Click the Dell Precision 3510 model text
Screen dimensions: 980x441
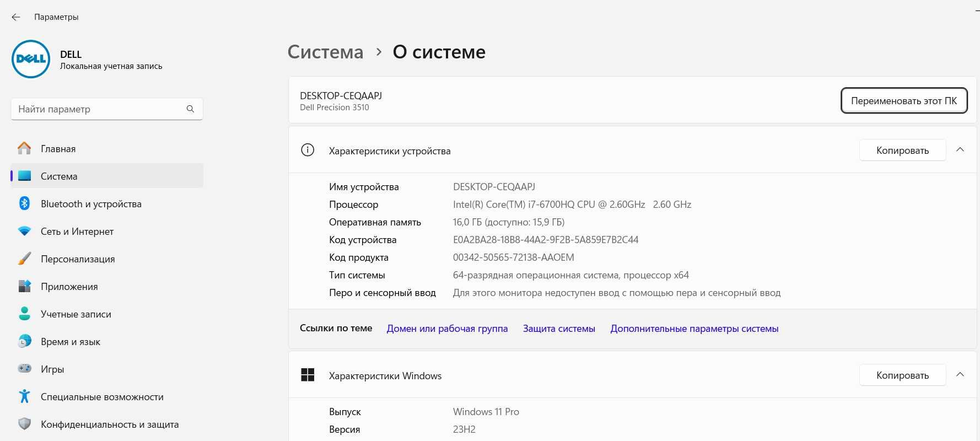pos(335,107)
